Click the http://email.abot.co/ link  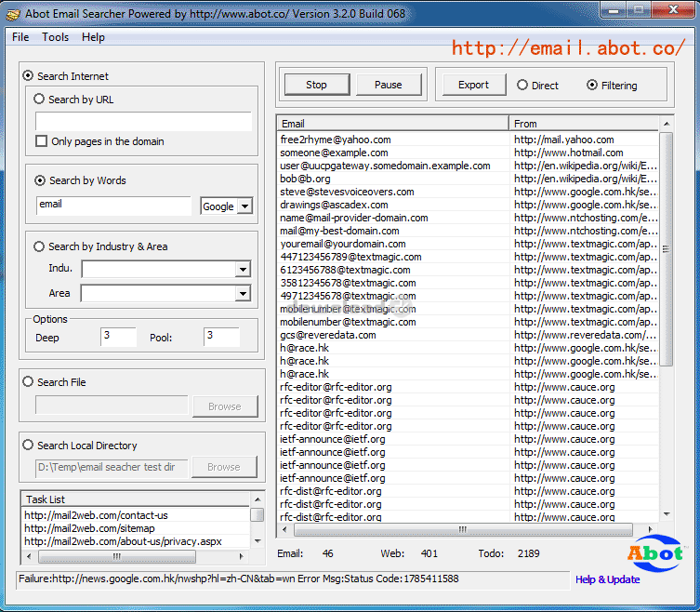click(568, 47)
